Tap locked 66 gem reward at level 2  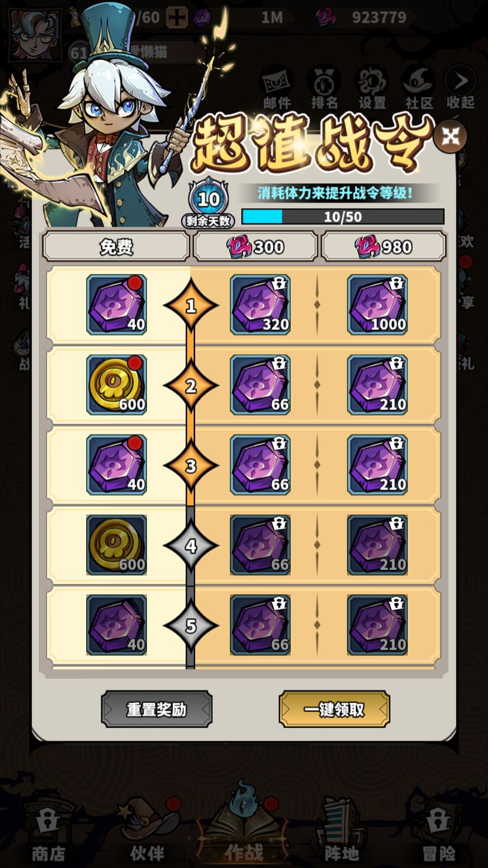[260, 385]
